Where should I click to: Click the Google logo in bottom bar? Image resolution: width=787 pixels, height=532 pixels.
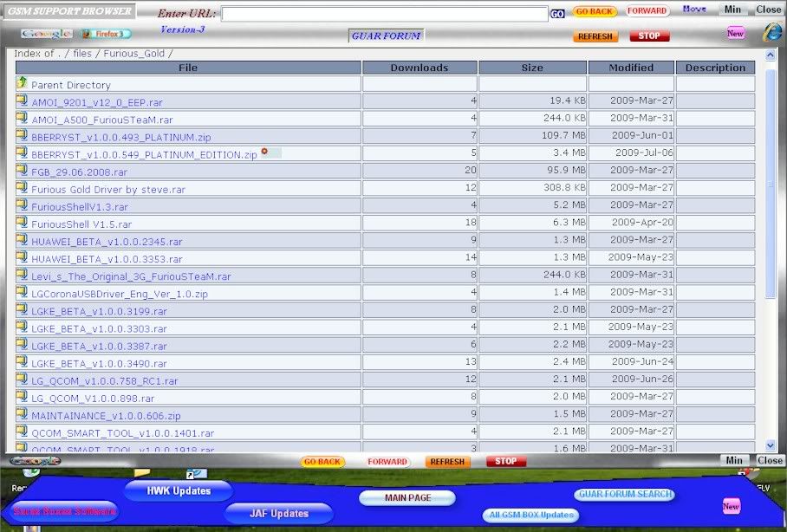pos(36,460)
